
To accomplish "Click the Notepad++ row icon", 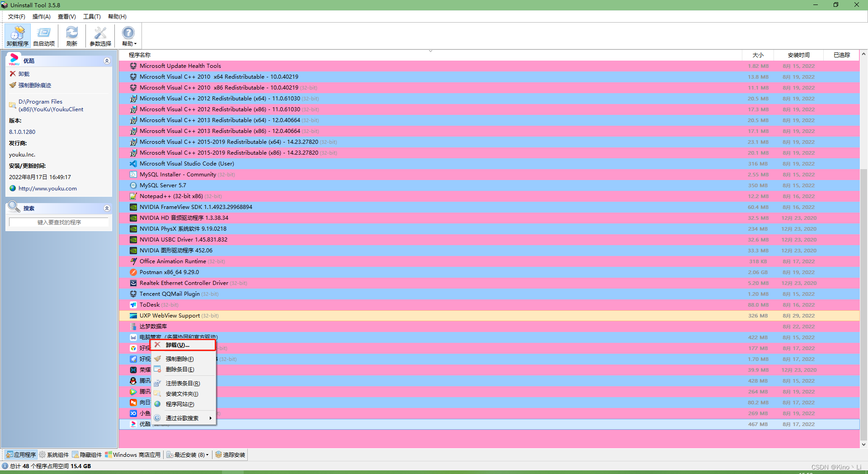I will [x=133, y=196].
